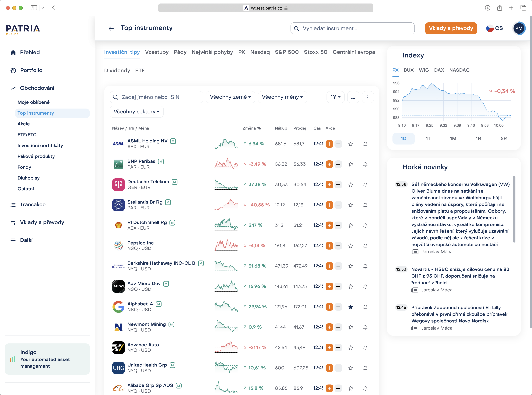Favorite Pepsico Inc using its star toggle
Image resolution: width=532 pixels, height=395 pixels.
351,246
